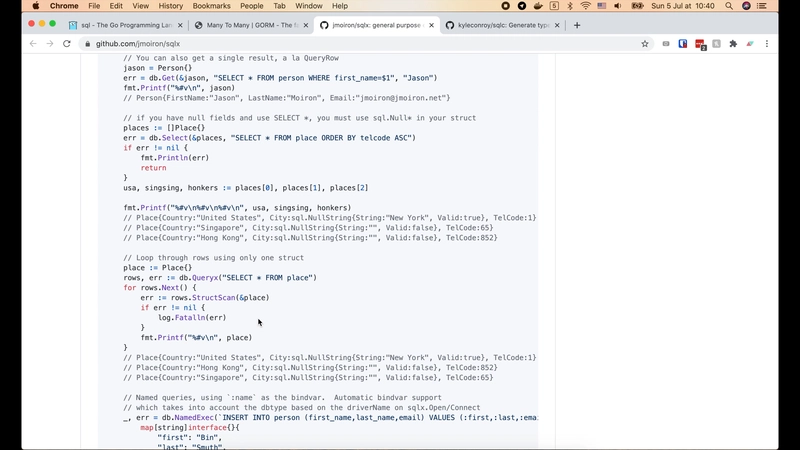
Task: Open the Apple menu
Action: 36,6
